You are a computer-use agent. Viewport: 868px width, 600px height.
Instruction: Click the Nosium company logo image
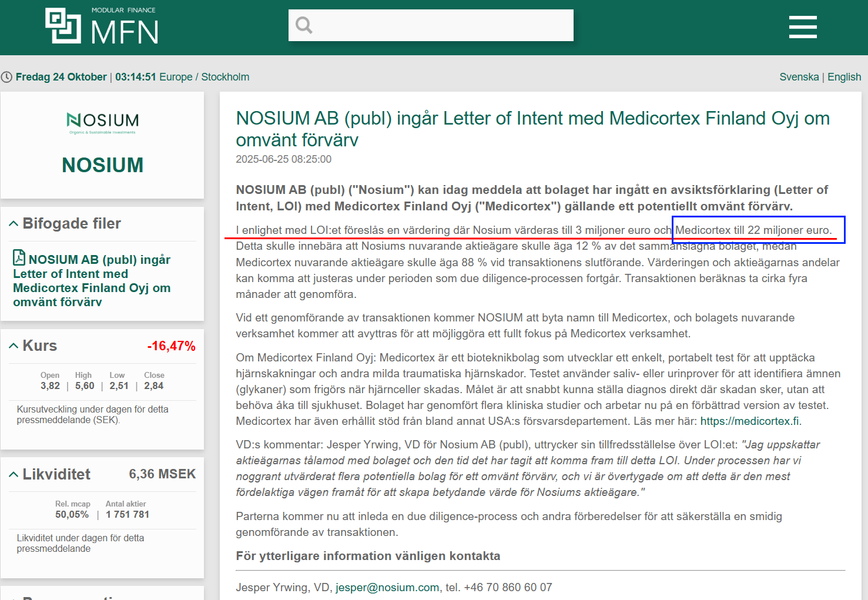[x=102, y=123]
